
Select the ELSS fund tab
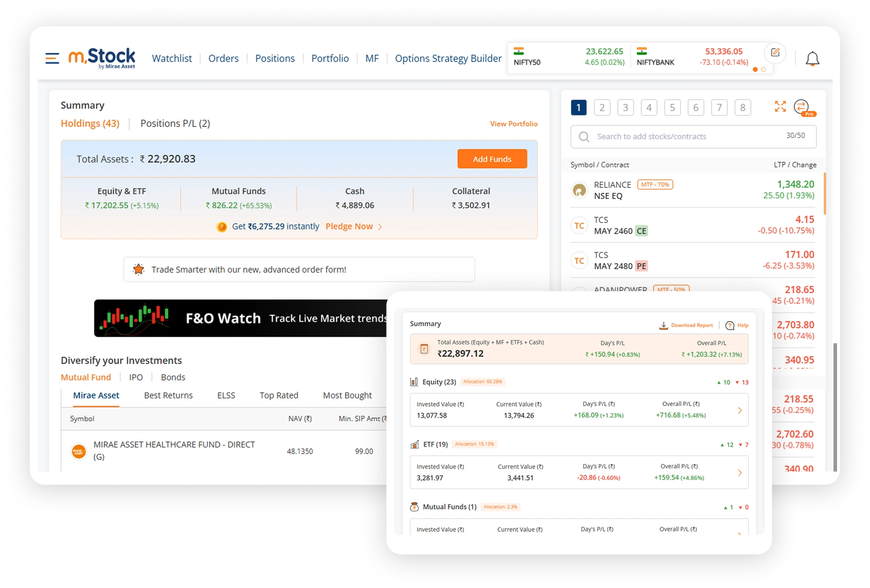(x=226, y=395)
